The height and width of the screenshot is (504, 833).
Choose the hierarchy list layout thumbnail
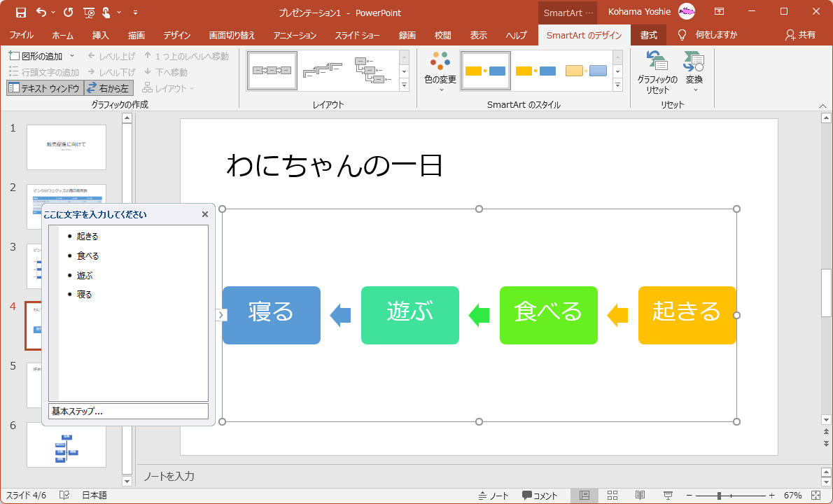coord(373,71)
